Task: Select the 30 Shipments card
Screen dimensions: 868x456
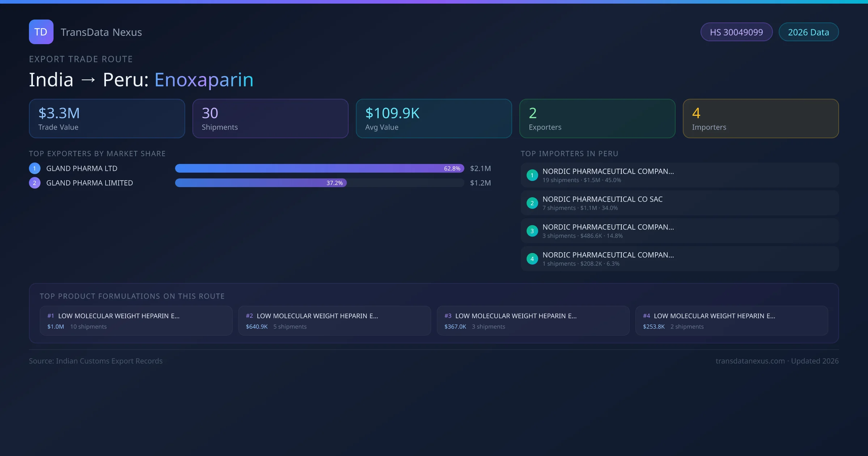Action: click(270, 119)
